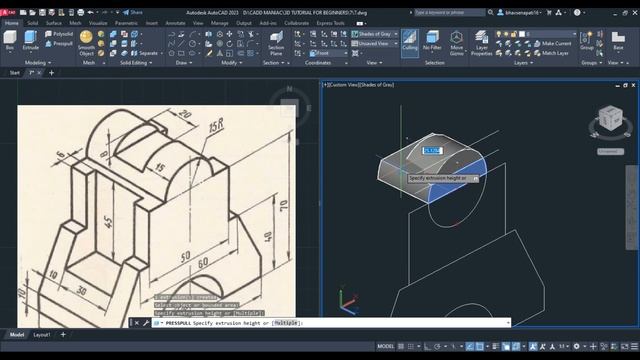This screenshot has height=360, width=640.
Task: Select the Move Gizmo tool
Action: click(456, 43)
